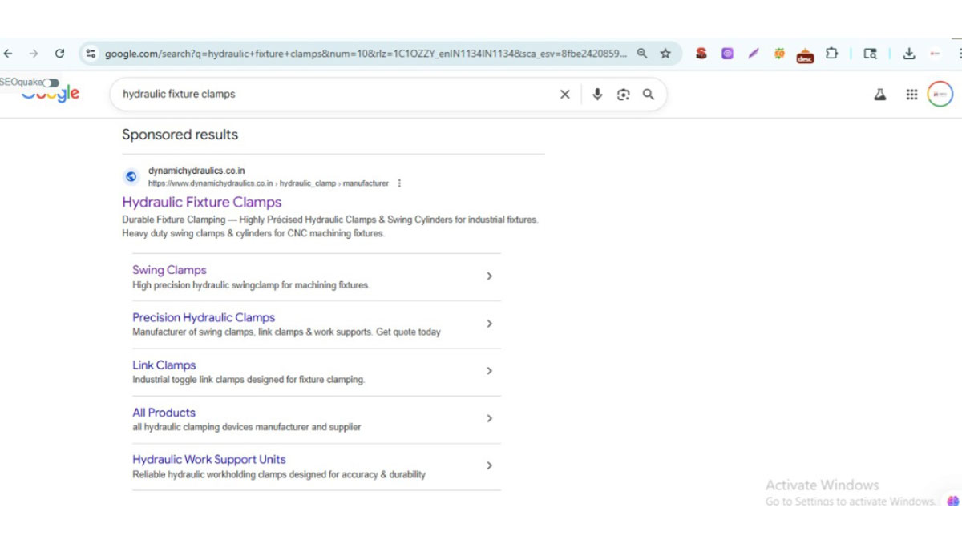Start voice search with the microphone icon
Screen dimensions: 962x560
597,95
